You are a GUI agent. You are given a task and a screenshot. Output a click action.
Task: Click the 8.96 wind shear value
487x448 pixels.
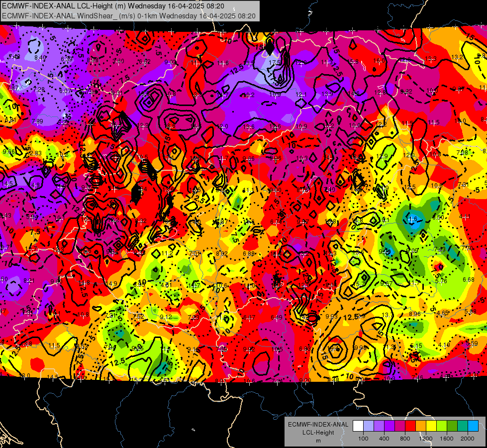pyautogui.click(x=415, y=314)
